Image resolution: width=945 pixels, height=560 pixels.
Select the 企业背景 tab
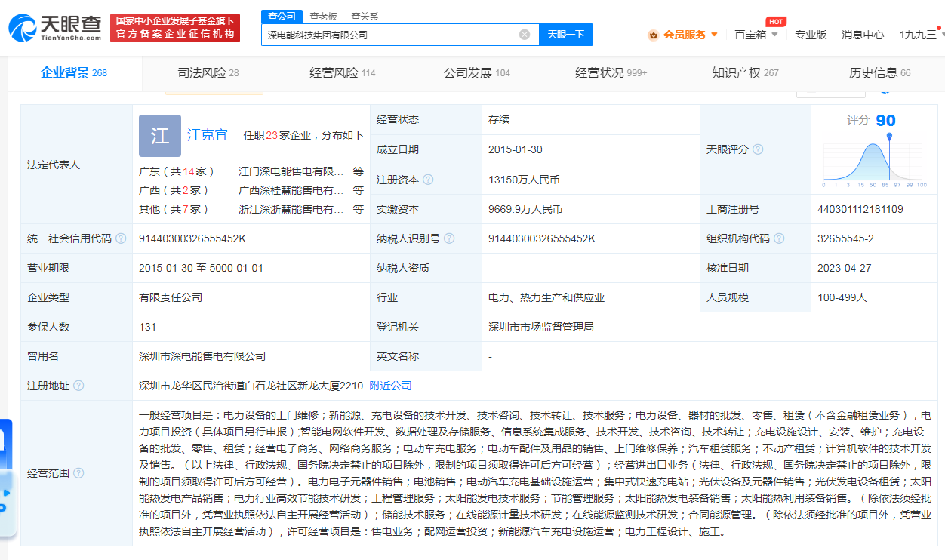coord(74,73)
